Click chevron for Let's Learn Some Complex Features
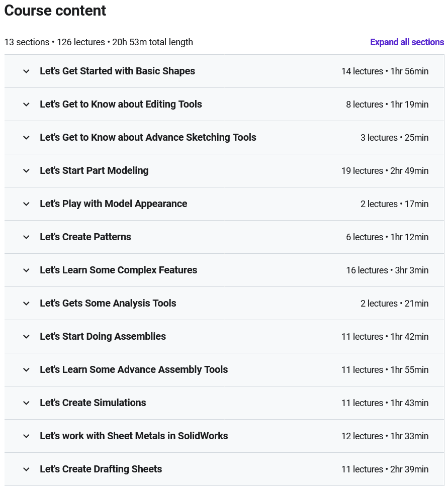 click(x=27, y=270)
